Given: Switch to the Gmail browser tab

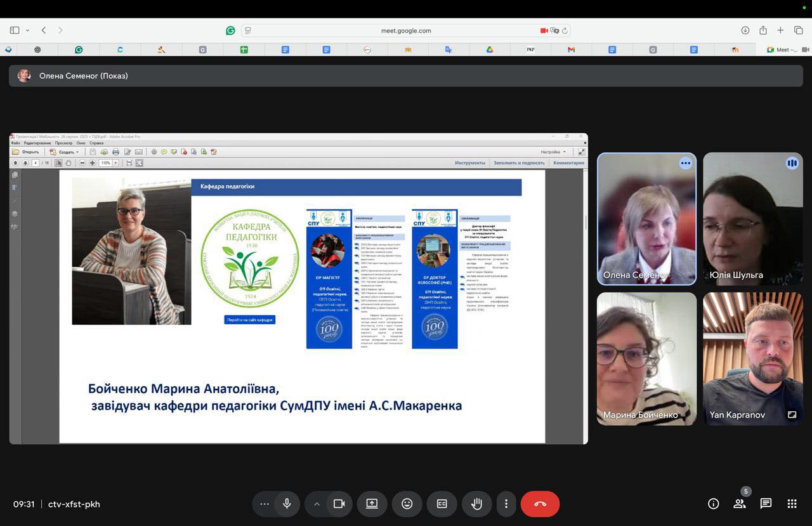Looking at the screenshot, I should tap(571, 49).
